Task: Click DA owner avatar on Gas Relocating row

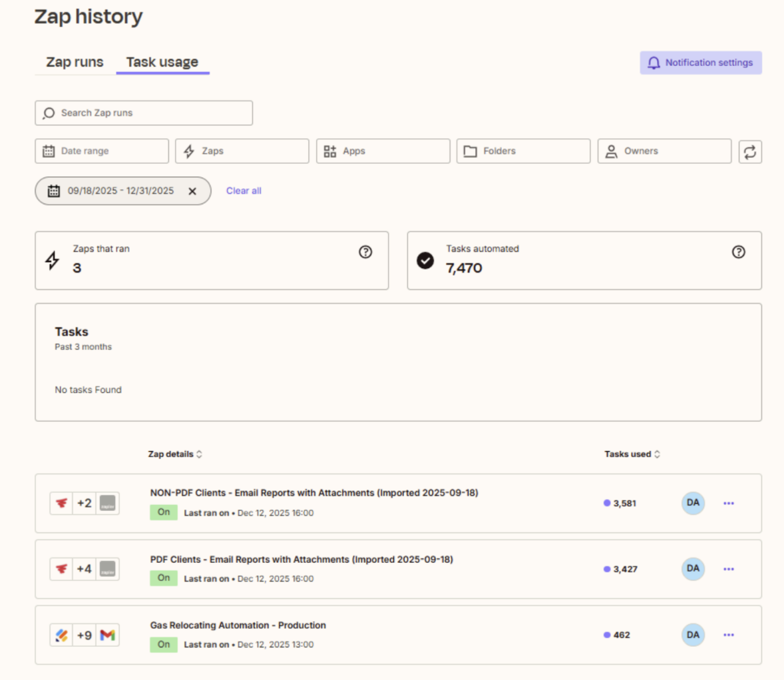Action: [693, 635]
